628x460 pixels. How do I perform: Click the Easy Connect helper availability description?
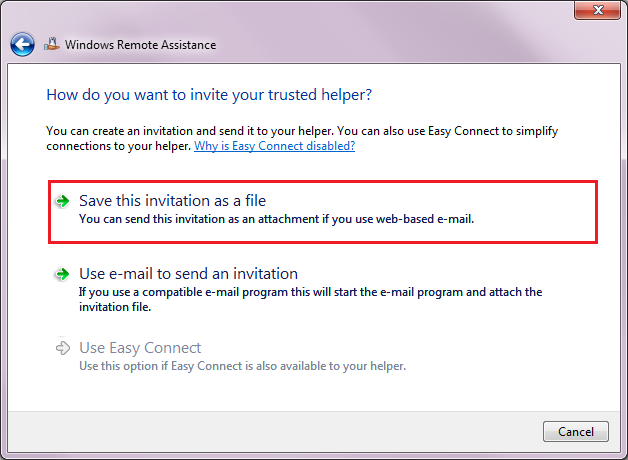pyautogui.click(x=242, y=366)
